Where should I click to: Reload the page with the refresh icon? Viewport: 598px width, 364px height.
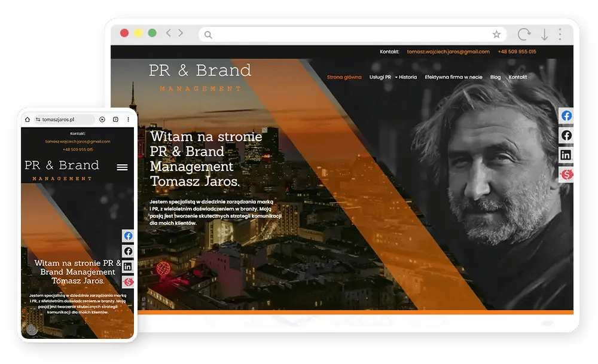(x=524, y=34)
